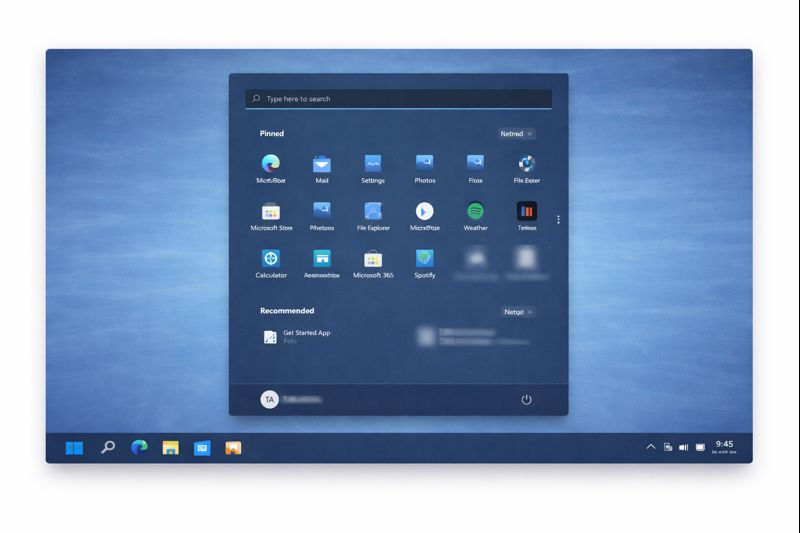Launch Edge from the taskbar
Viewport: 800px width, 533px height.
click(x=139, y=447)
